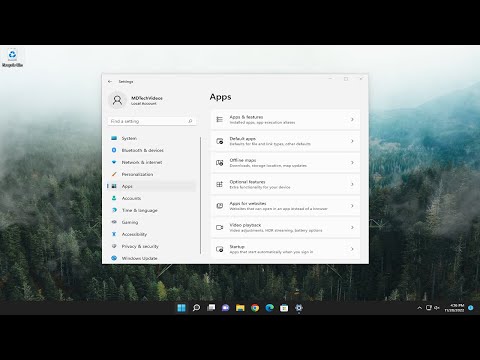Expand Optional features with its chevron

(x=352, y=184)
